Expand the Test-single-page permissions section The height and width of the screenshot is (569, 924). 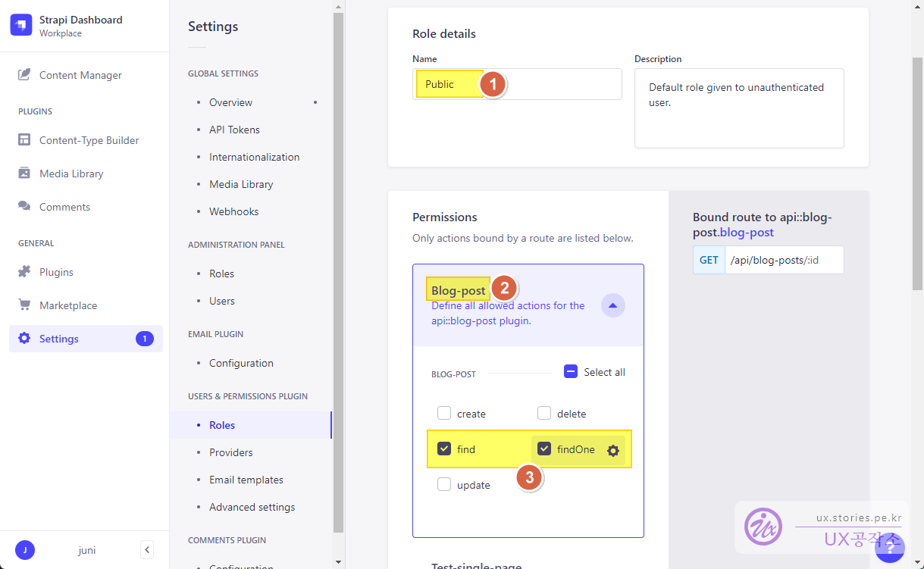pyautogui.click(x=476, y=565)
